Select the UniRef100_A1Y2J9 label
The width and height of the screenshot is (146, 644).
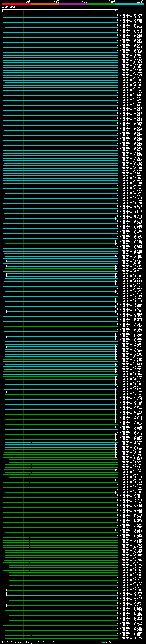131,309
